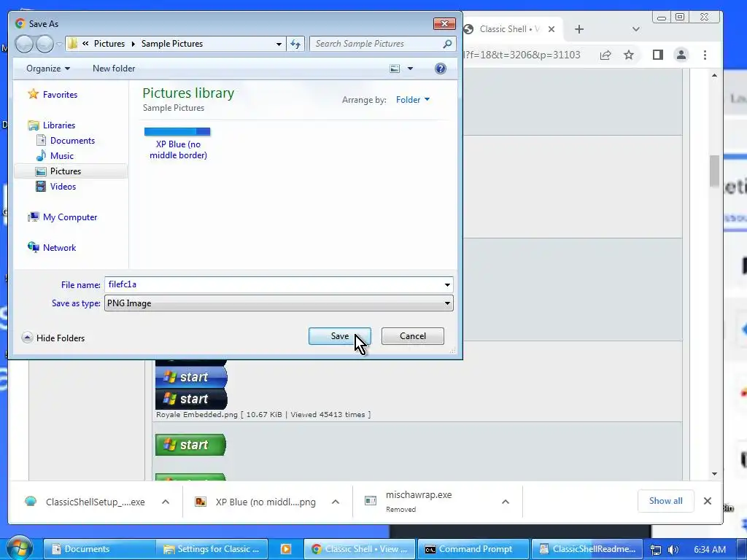
Task: Select the XP Blue (no middle border) file
Action: point(178,144)
